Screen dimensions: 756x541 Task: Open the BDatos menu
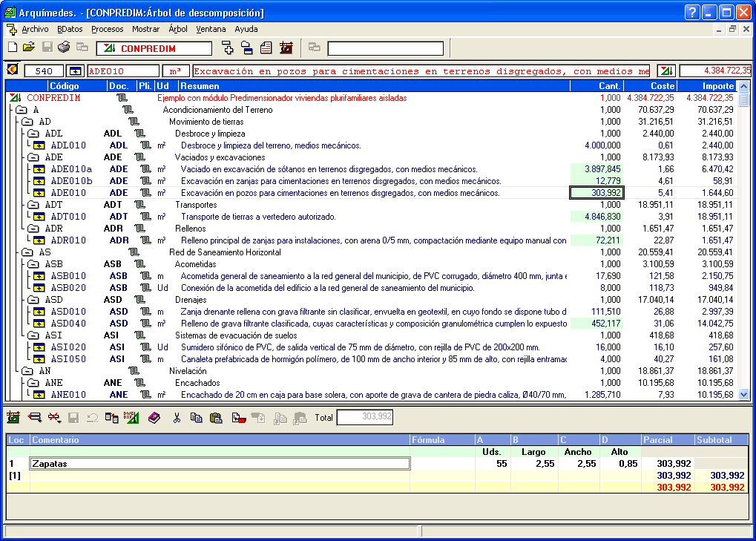(70, 30)
